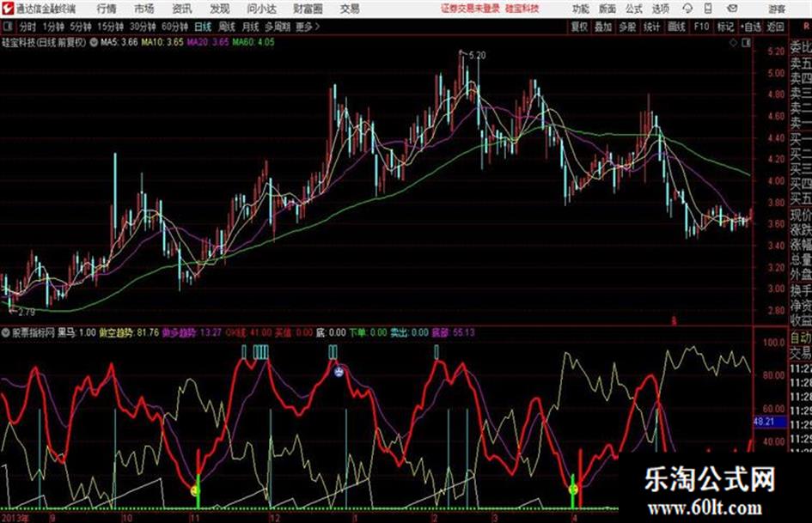Viewport: 812px width, 523px height.
Task: Click the 自动 label in right panel
Action: click(x=801, y=338)
